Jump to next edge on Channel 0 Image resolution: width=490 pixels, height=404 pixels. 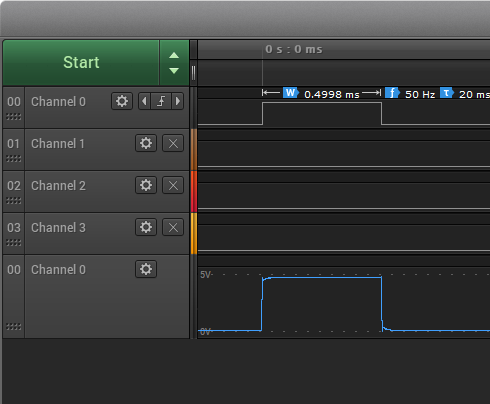point(178,101)
